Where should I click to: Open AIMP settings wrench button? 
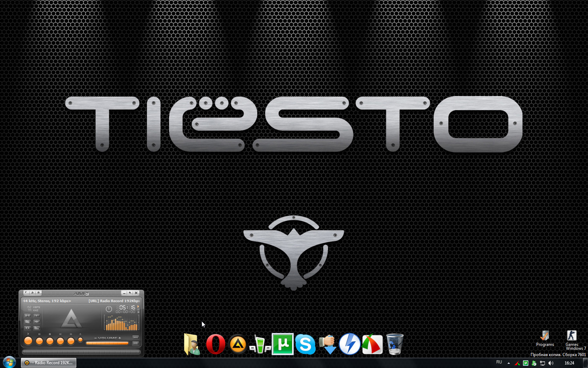pyautogui.click(x=33, y=293)
